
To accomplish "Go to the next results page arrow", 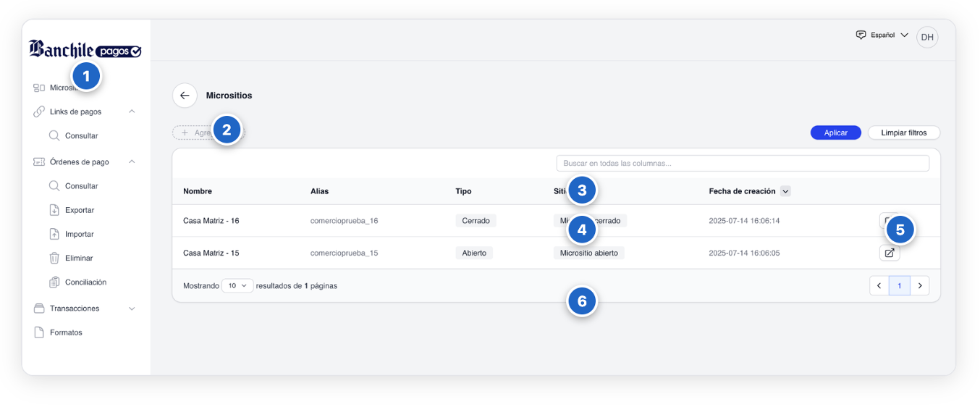I will pos(920,286).
